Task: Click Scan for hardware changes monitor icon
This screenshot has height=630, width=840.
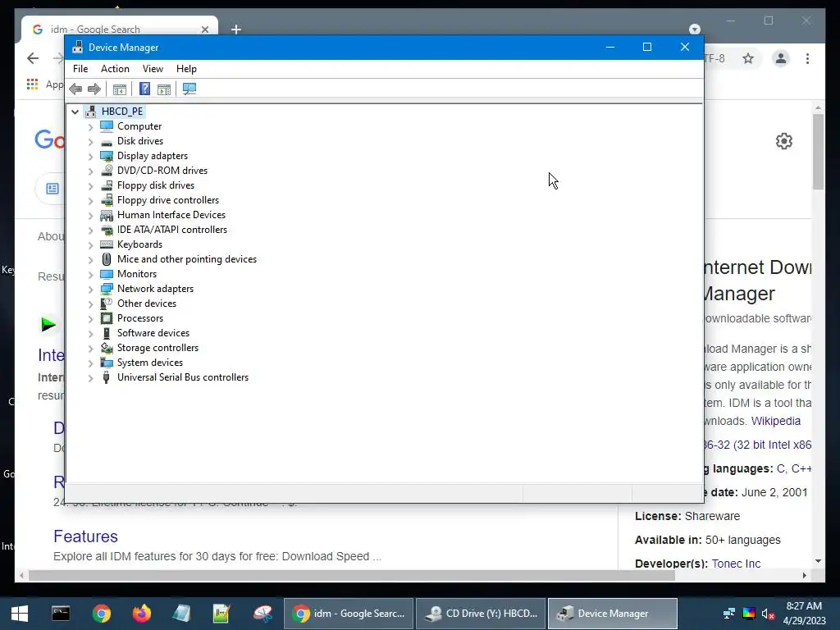Action: tap(189, 89)
